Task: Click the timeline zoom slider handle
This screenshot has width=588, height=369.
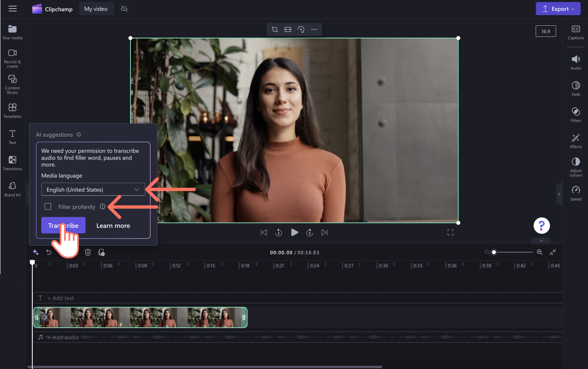Action: (x=494, y=252)
